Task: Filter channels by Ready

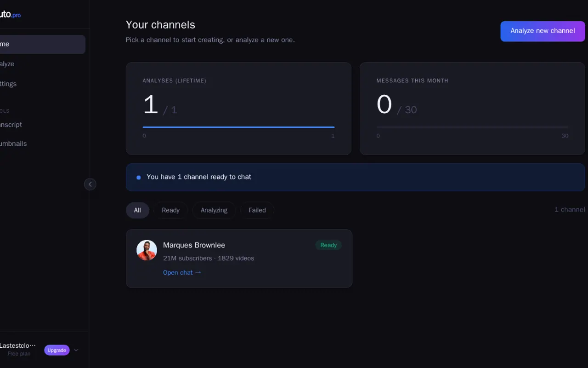Action: tap(170, 210)
